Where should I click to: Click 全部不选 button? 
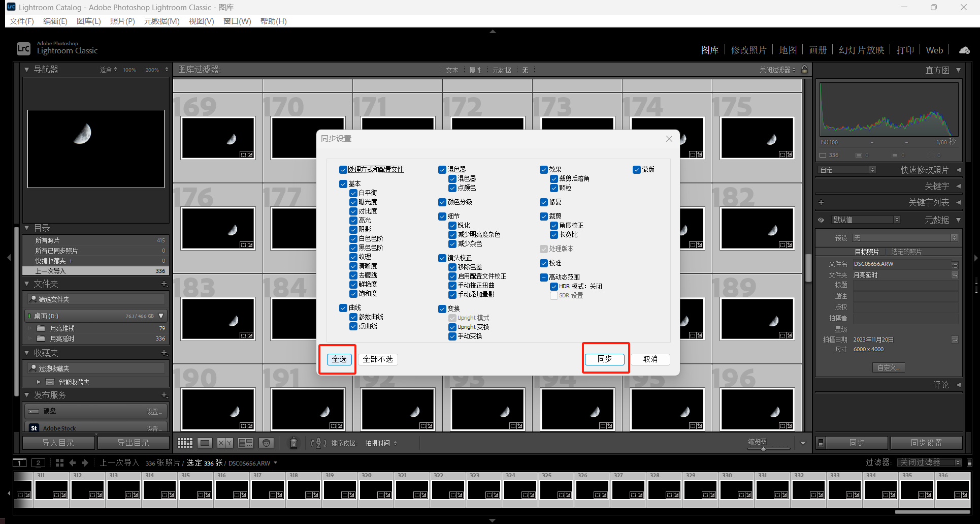[x=378, y=359]
